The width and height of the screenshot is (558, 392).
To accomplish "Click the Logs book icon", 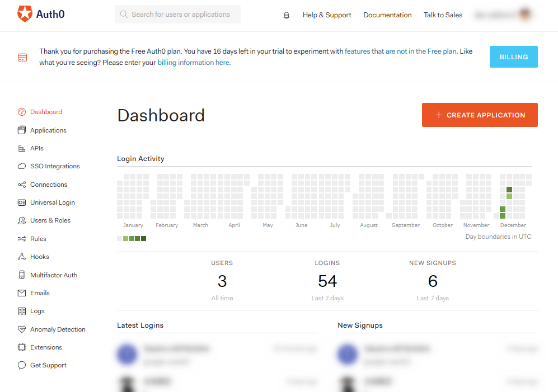I will [22, 311].
